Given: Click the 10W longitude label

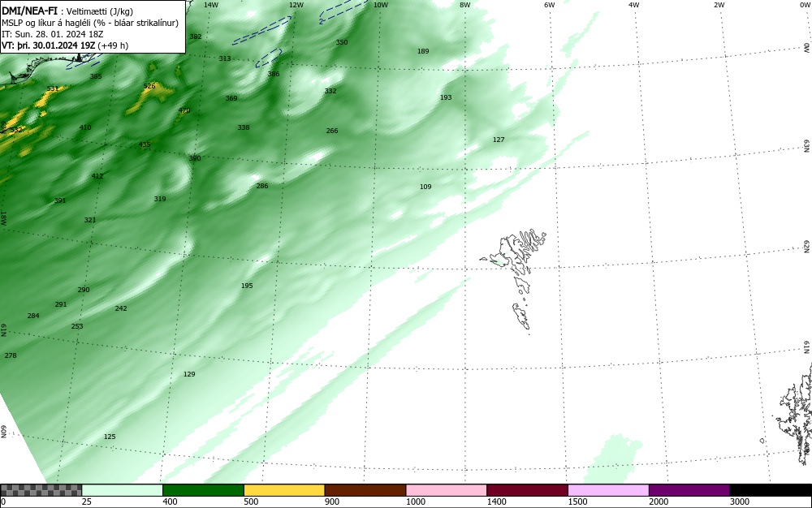Looking at the screenshot, I should point(381,5).
